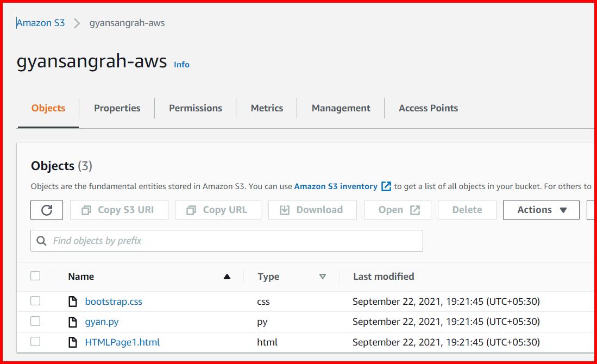Toggle the select-all objects checkbox
This screenshot has width=597, height=364.
(35, 275)
